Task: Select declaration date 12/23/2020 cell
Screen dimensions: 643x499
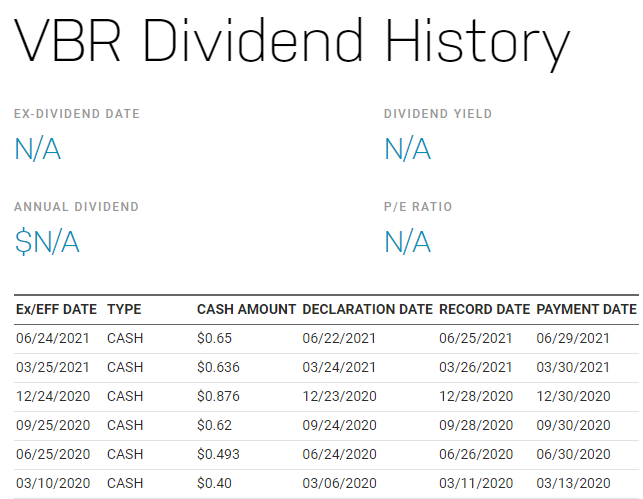Action: [340, 396]
